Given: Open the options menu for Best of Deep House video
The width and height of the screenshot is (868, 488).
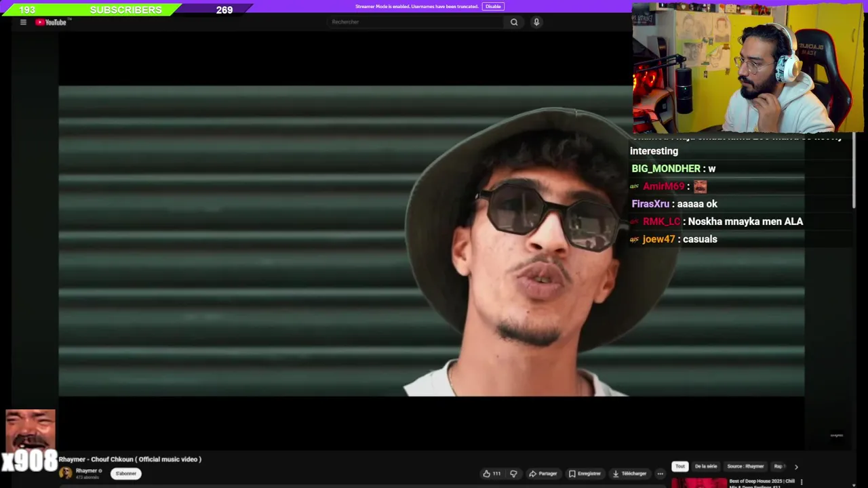Looking at the screenshot, I should pos(801,483).
